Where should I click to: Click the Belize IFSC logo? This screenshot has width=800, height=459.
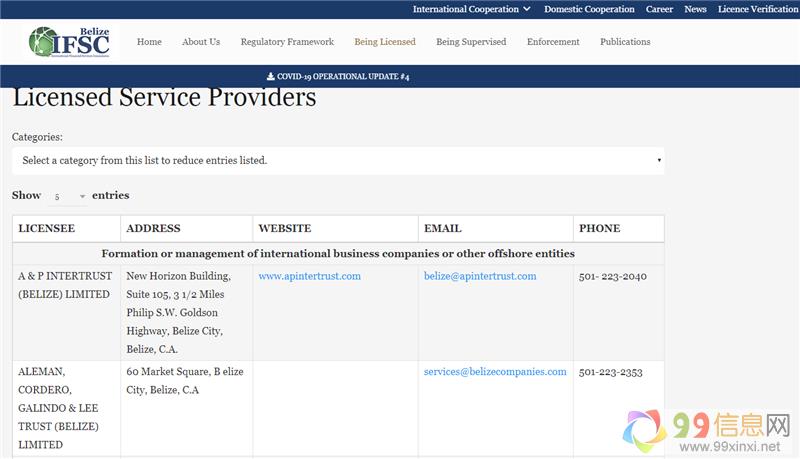[x=68, y=42]
